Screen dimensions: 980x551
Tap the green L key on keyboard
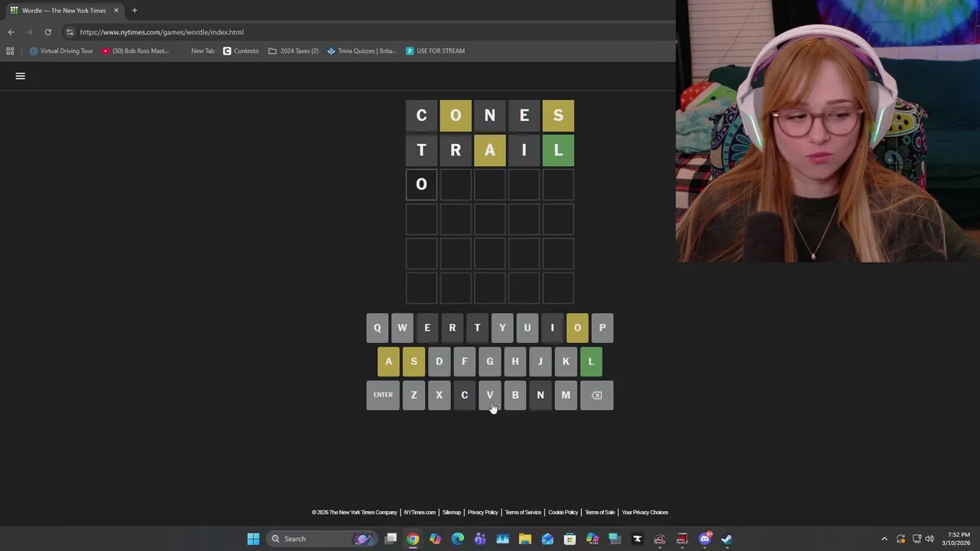(x=591, y=361)
